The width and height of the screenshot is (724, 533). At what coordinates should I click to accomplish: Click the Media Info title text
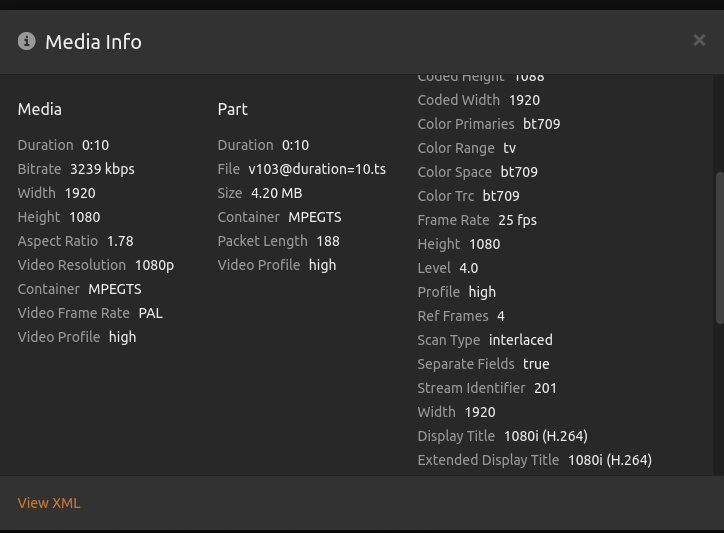point(93,42)
